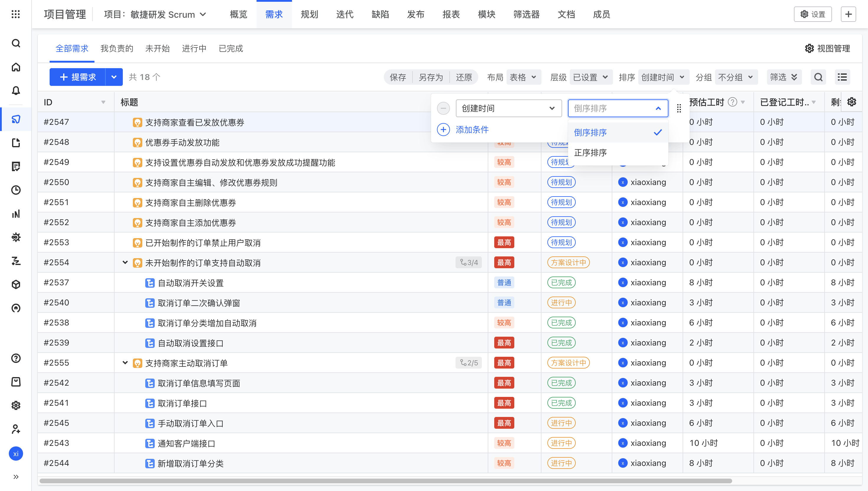868x491 pixels.
Task: Collapse requirement #2555 child tasks
Action: click(x=125, y=363)
